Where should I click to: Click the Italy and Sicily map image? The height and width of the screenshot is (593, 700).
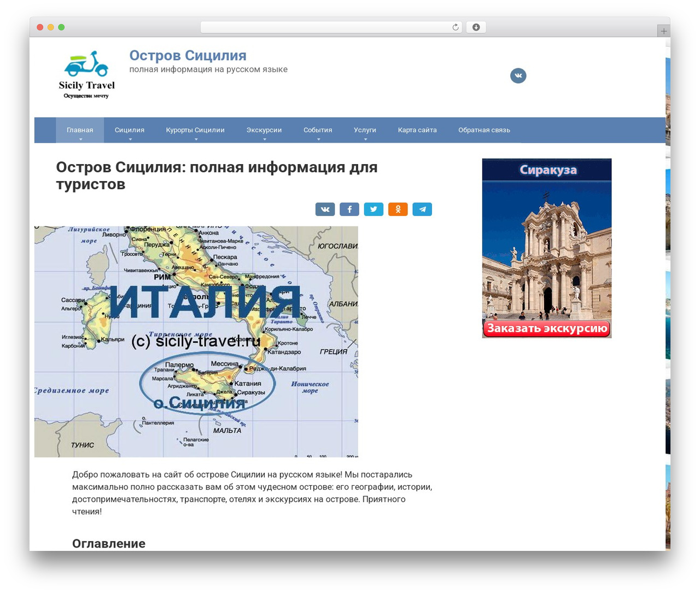coord(196,341)
